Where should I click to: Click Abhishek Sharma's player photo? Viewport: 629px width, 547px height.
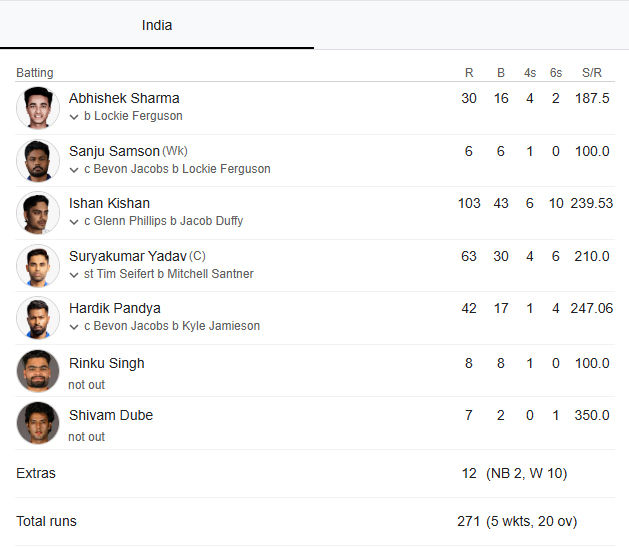click(38, 108)
